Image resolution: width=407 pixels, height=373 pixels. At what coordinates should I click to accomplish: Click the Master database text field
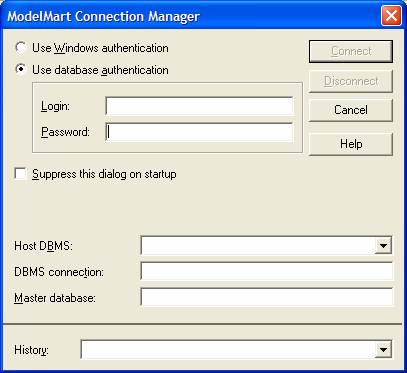(267, 297)
